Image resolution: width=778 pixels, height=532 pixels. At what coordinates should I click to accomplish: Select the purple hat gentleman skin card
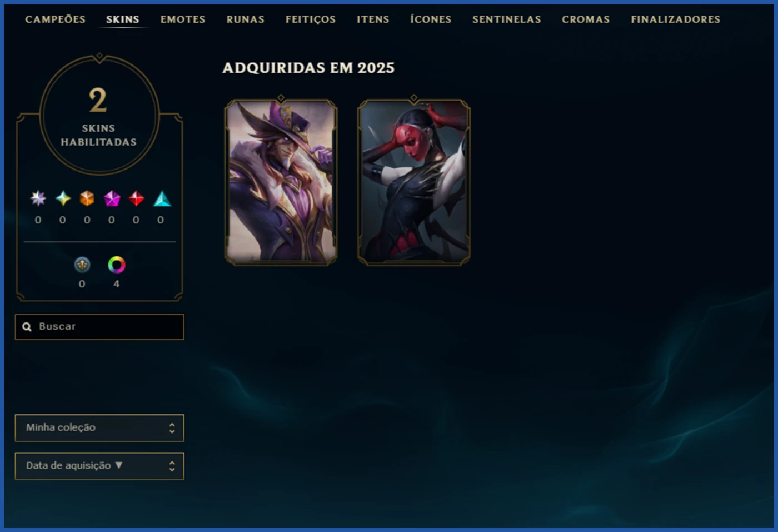(x=281, y=181)
